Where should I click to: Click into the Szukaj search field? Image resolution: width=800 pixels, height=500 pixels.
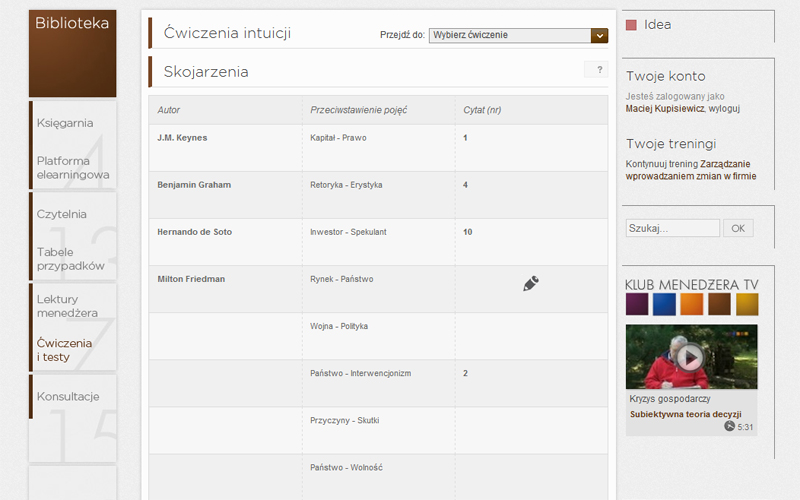tap(672, 228)
